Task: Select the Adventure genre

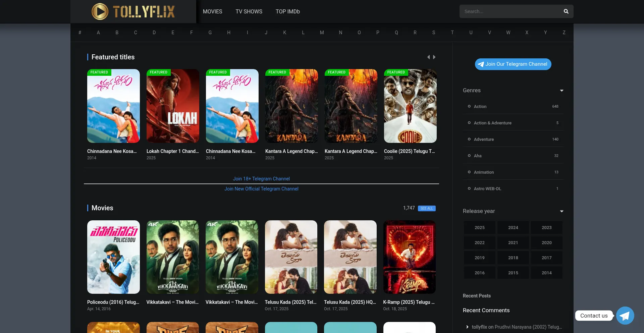Action: 484,139
